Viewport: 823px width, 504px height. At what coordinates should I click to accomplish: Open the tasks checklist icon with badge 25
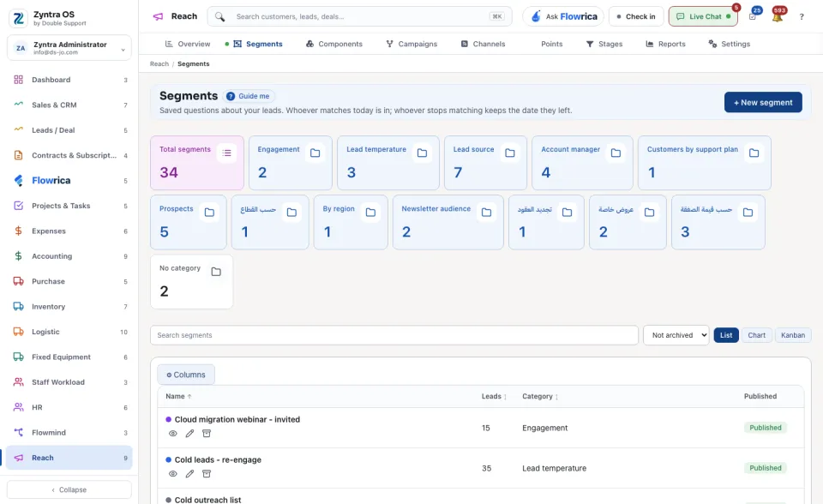point(753,17)
